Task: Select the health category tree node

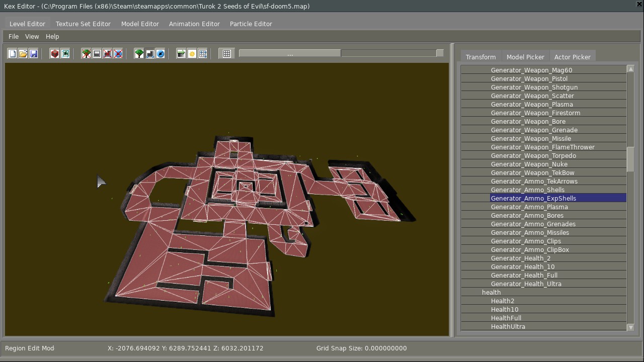Action: (491, 293)
